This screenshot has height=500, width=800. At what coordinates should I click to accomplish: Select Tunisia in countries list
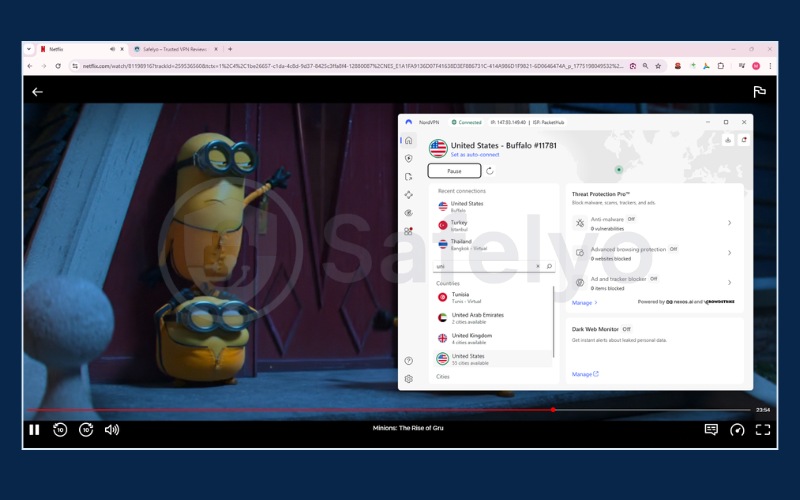(492, 297)
